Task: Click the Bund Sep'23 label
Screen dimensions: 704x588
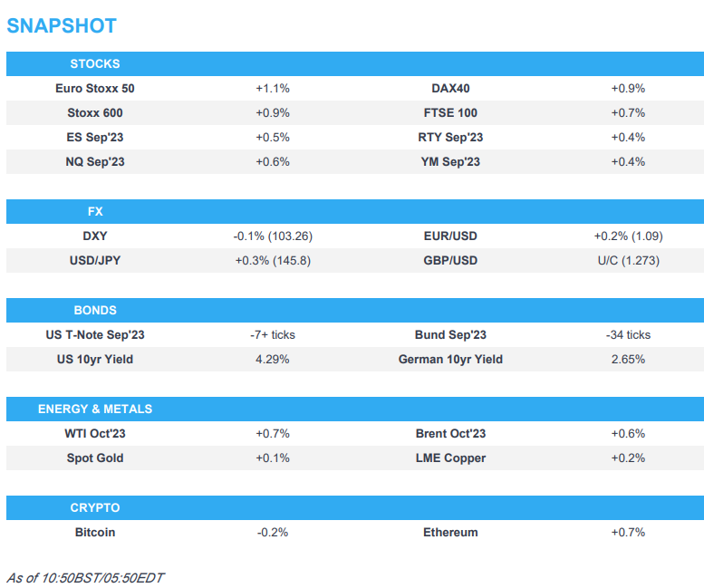Action: click(x=450, y=334)
